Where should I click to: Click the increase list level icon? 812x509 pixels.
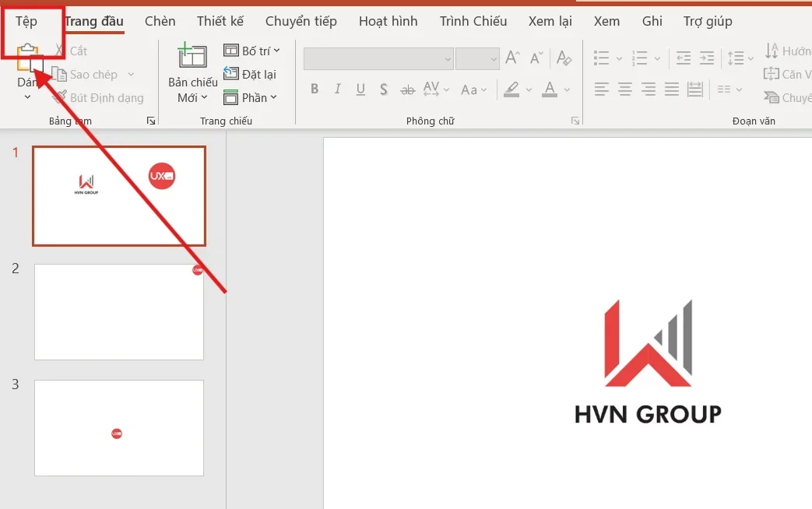[706, 58]
